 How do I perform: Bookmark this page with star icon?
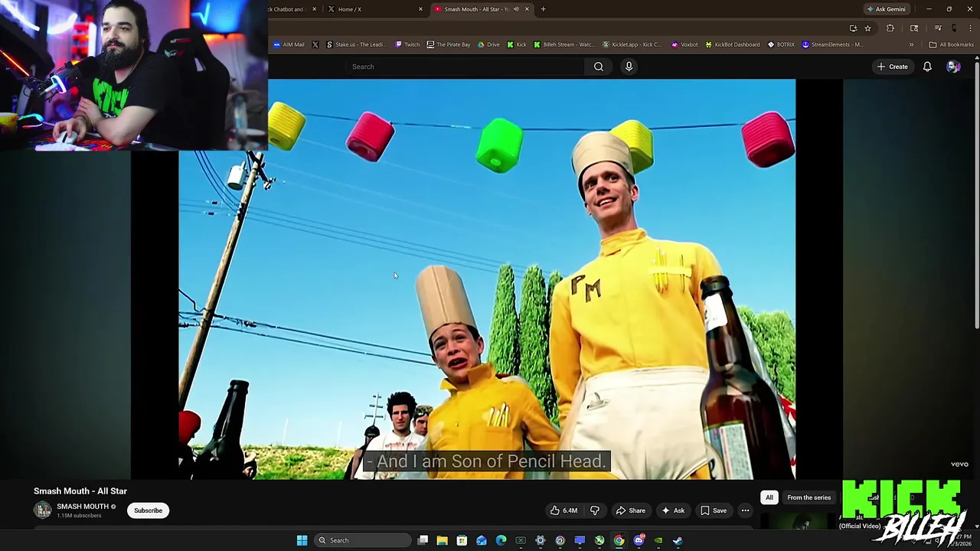coord(867,28)
